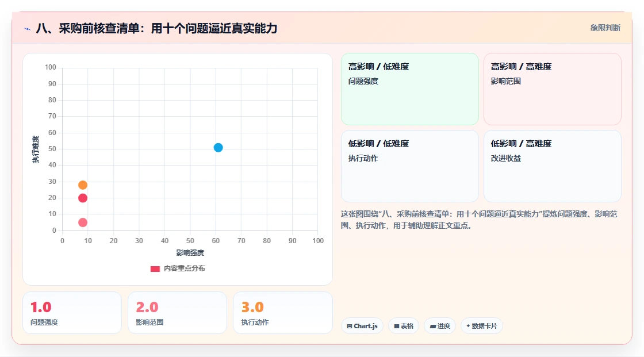Click the 进度 tag chip
Image resolution: width=644 pixels, height=357 pixels.
[x=440, y=326]
